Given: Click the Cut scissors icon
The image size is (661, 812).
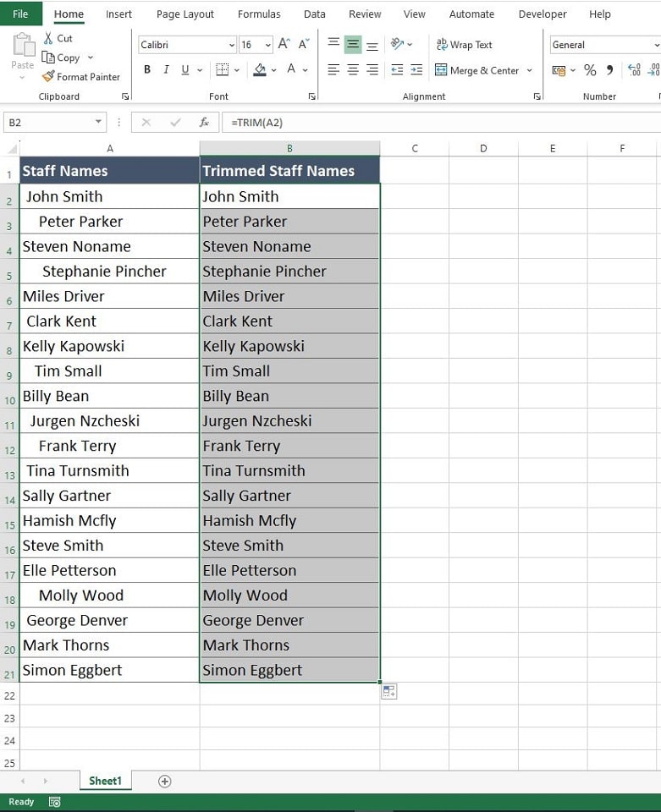Looking at the screenshot, I should [x=48, y=38].
